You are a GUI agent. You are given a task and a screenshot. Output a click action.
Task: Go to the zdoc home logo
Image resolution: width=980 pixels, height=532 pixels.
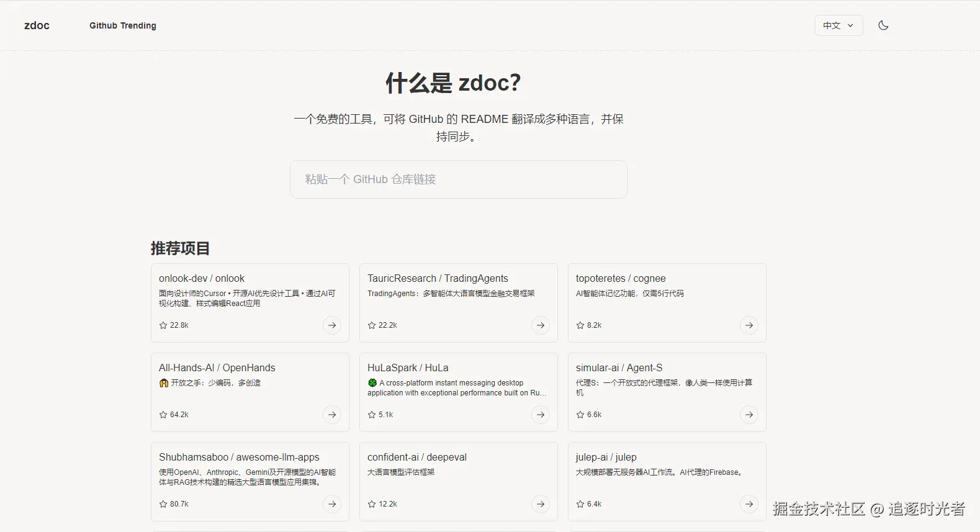(37, 25)
